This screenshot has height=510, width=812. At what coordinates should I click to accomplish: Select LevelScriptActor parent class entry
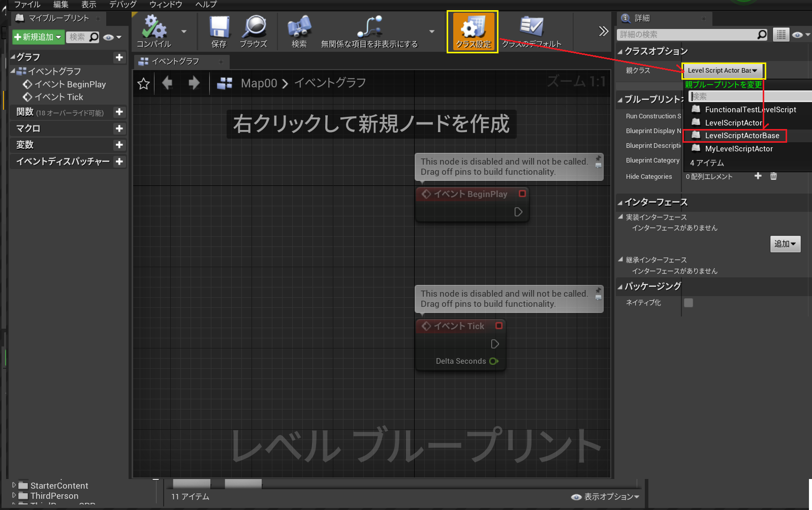pyautogui.click(x=733, y=123)
